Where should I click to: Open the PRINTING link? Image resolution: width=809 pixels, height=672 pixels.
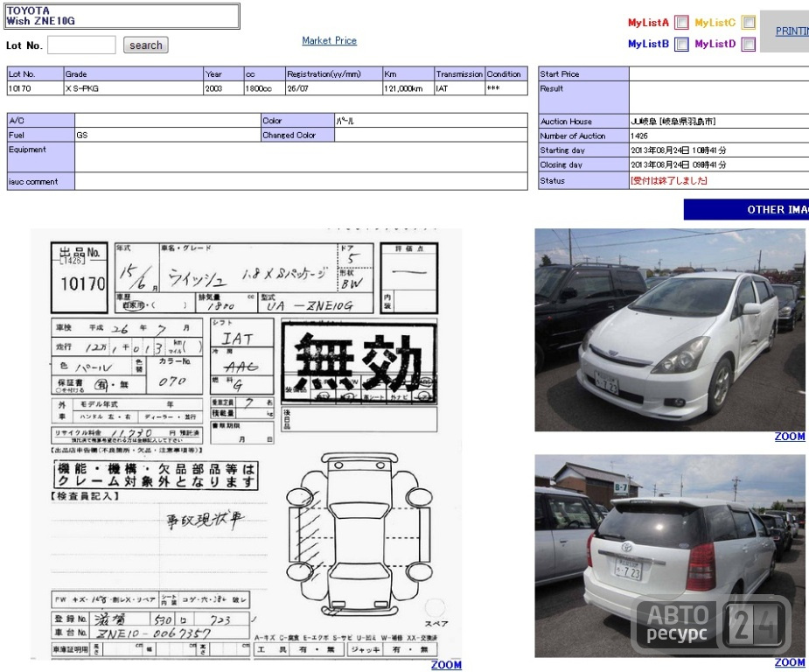pos(792,31)
